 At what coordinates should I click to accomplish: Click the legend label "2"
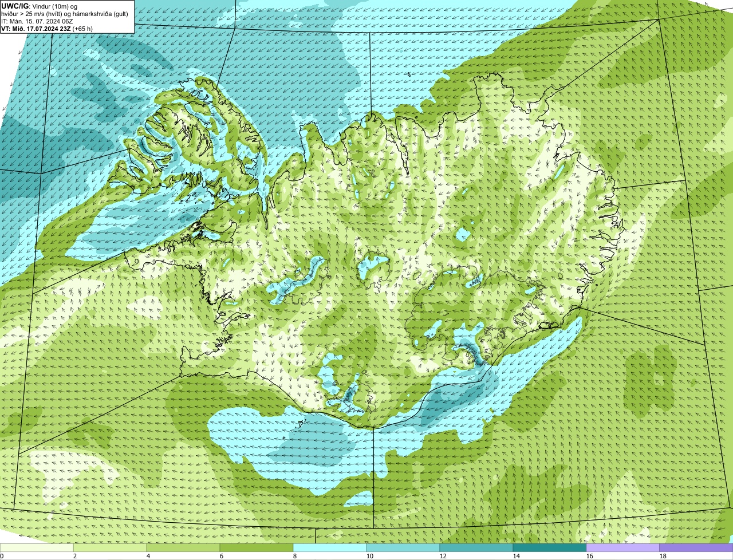[75, 556]
